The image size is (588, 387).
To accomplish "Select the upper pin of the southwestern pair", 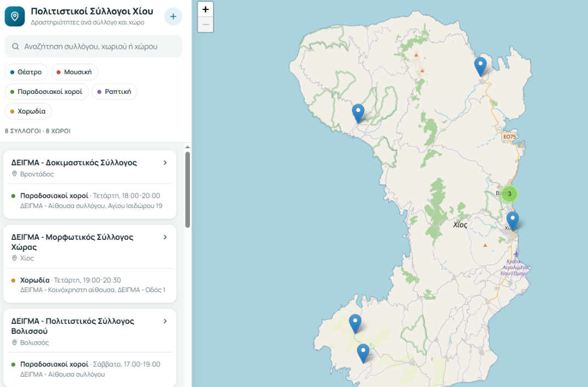I will [355, 324].
